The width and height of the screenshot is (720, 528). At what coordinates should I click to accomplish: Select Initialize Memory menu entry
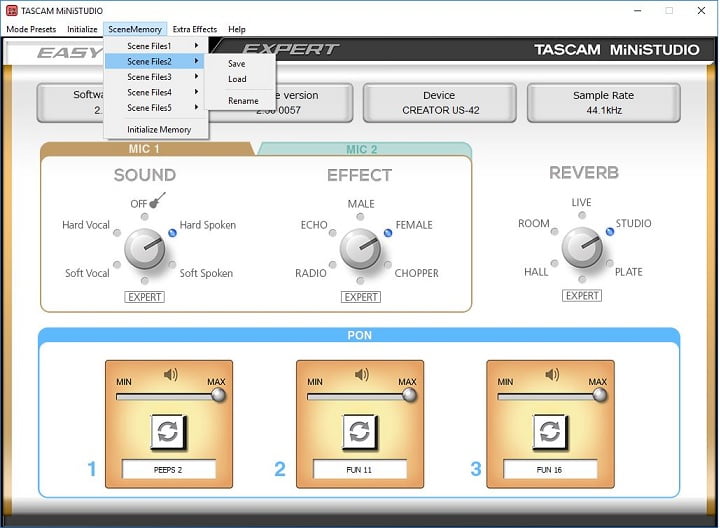pyautogui.click(x=156, y=129)
